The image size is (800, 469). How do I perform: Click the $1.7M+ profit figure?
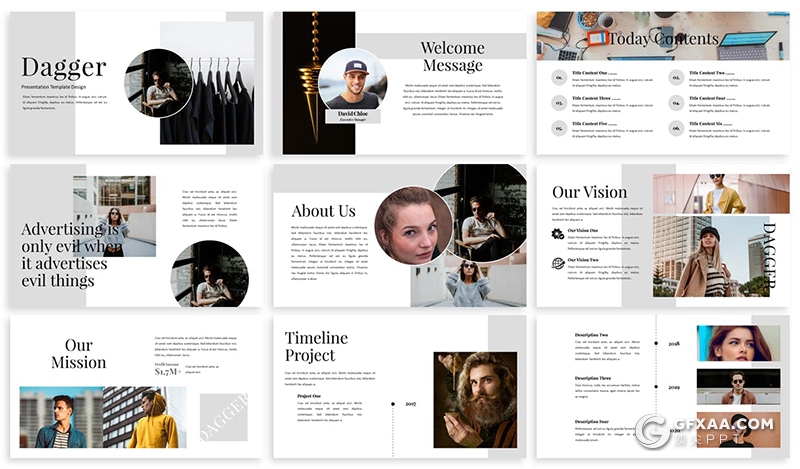(168, 372)
